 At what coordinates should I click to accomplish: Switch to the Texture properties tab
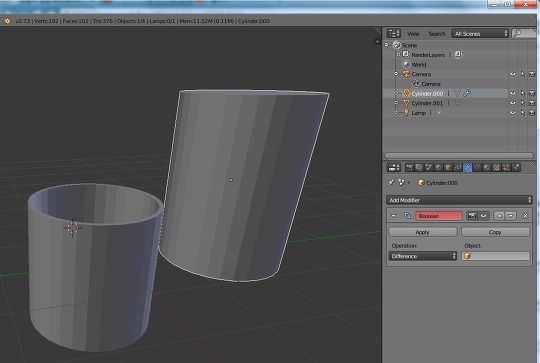[496, 168]
